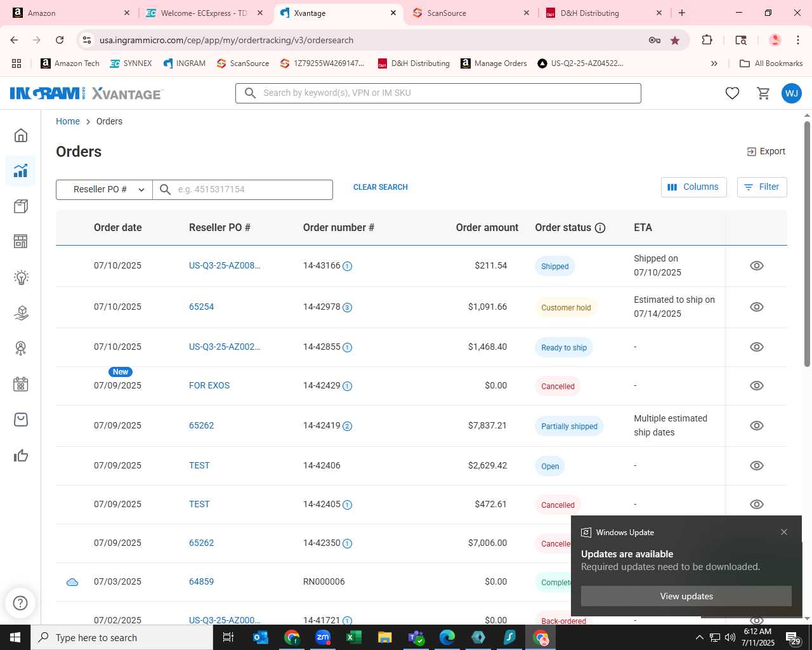Click the Order amount column header

tap(487, 228)
